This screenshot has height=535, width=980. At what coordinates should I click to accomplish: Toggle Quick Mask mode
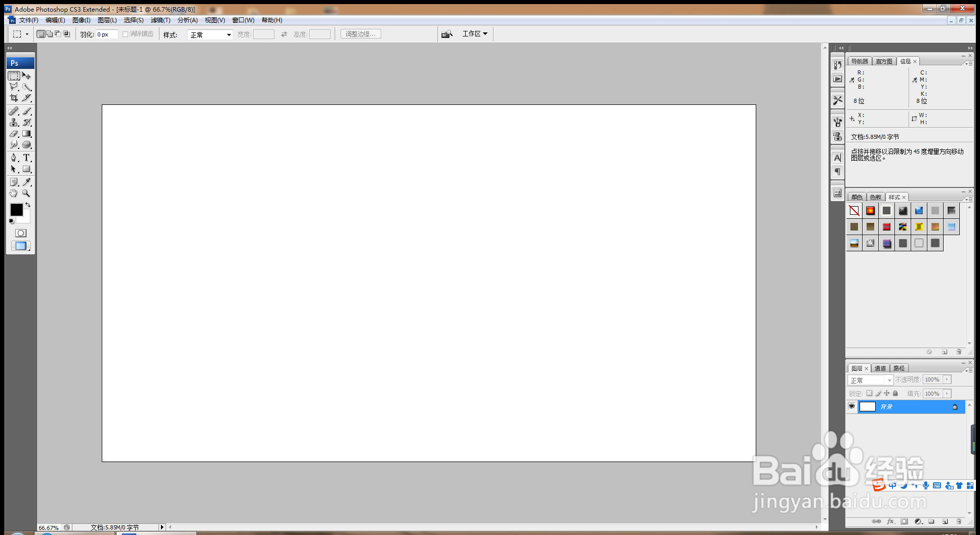(21, 233)
